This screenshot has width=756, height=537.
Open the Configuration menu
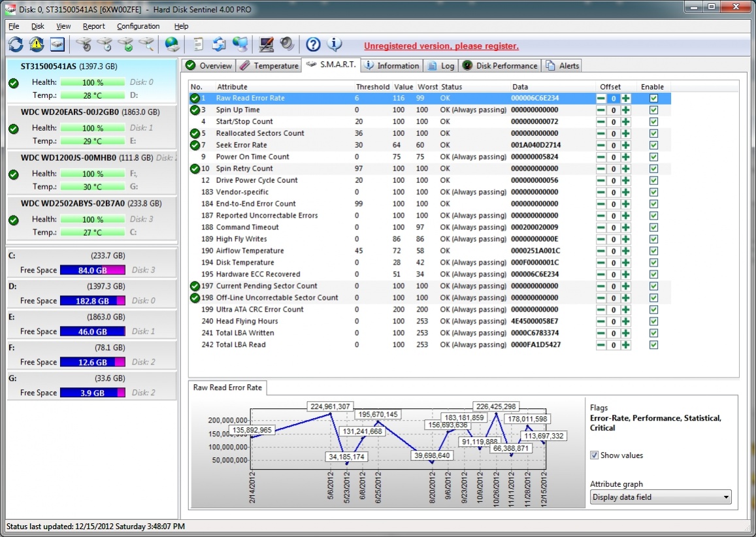point(138,26)
